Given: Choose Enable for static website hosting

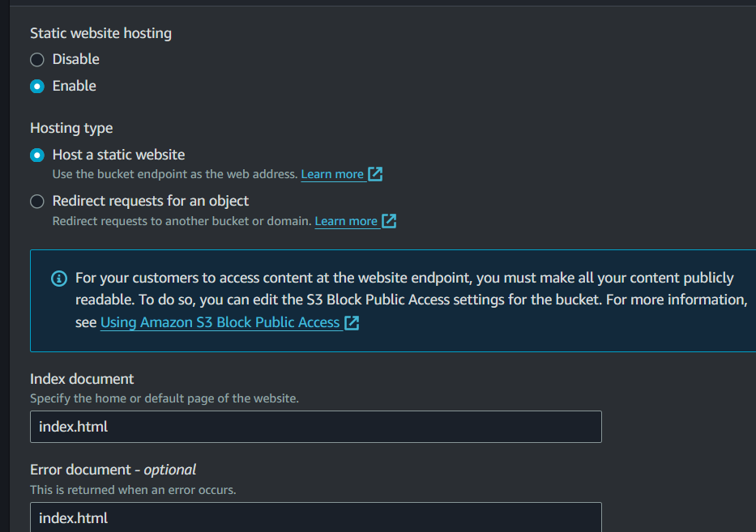Looking at the screenshot, I should [x=37, y=86].
